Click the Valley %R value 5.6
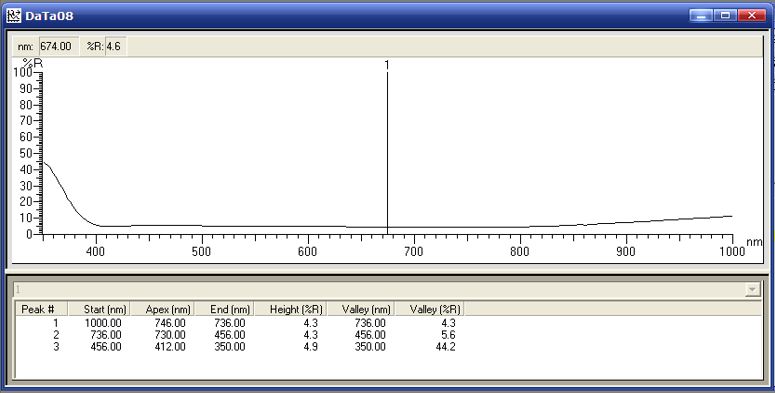 pyautogui.click(x=448, y=335)
